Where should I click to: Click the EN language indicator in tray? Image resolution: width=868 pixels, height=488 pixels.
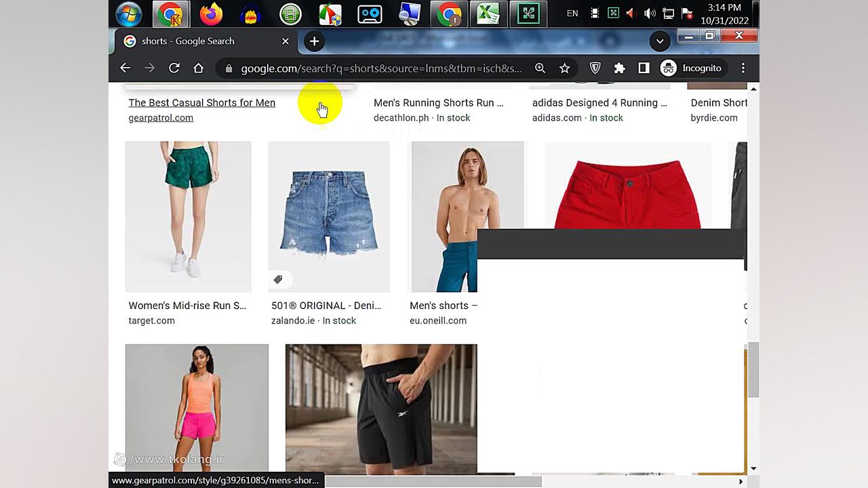point(572,14)
